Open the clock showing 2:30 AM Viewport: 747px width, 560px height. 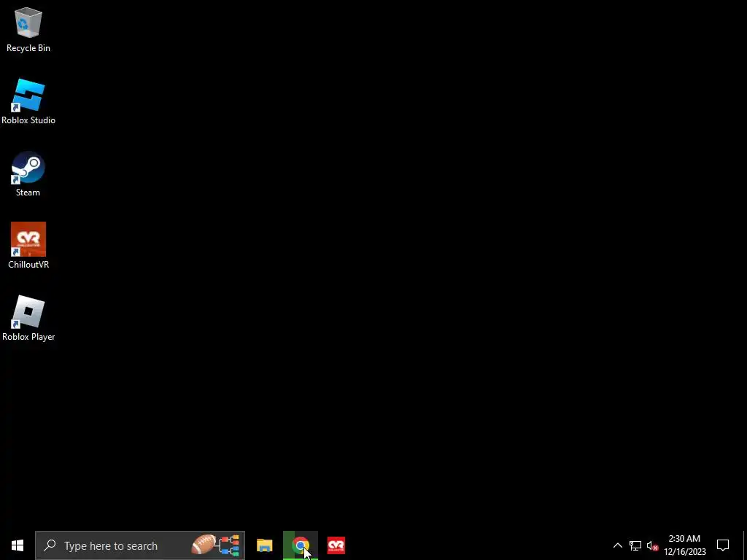(684, 545)
